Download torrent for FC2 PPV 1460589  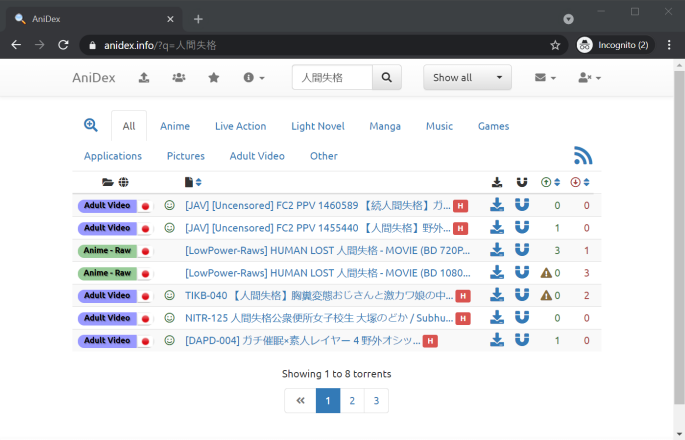(497, 204)
